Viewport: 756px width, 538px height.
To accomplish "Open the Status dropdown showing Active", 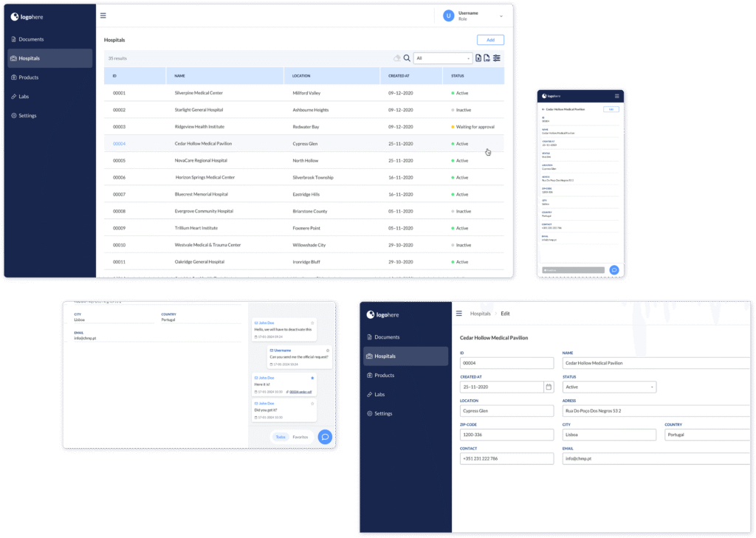I will click(x=609, y=387).
